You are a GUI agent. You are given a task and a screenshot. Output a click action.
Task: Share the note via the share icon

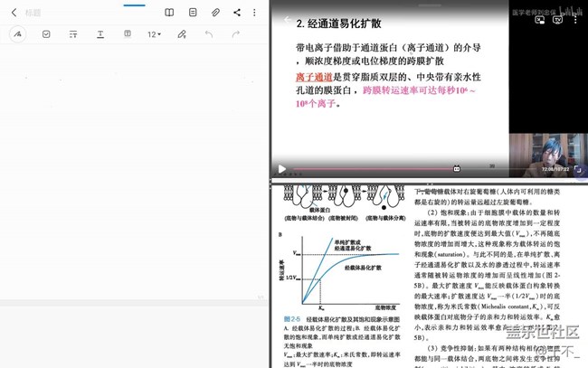237,13
